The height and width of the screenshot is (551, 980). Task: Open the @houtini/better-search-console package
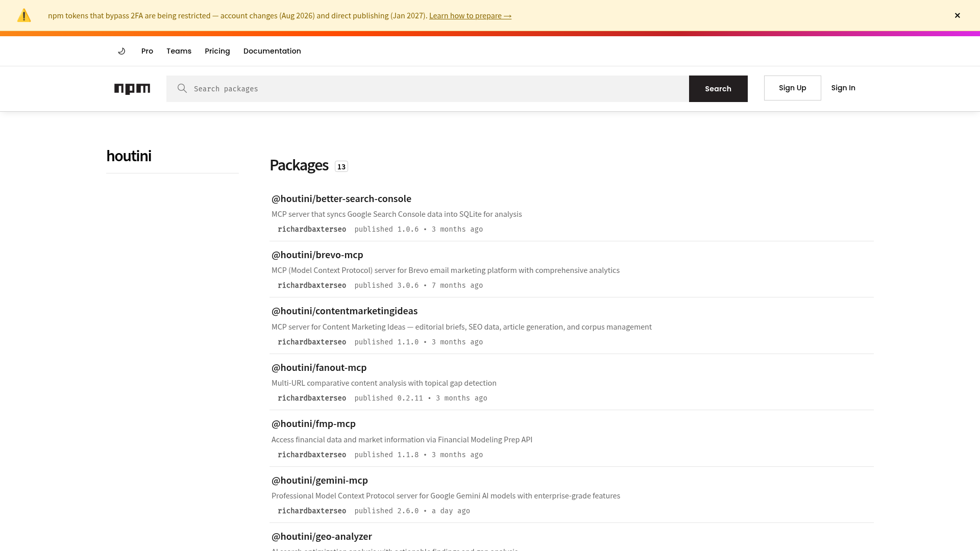pos(341,198)
